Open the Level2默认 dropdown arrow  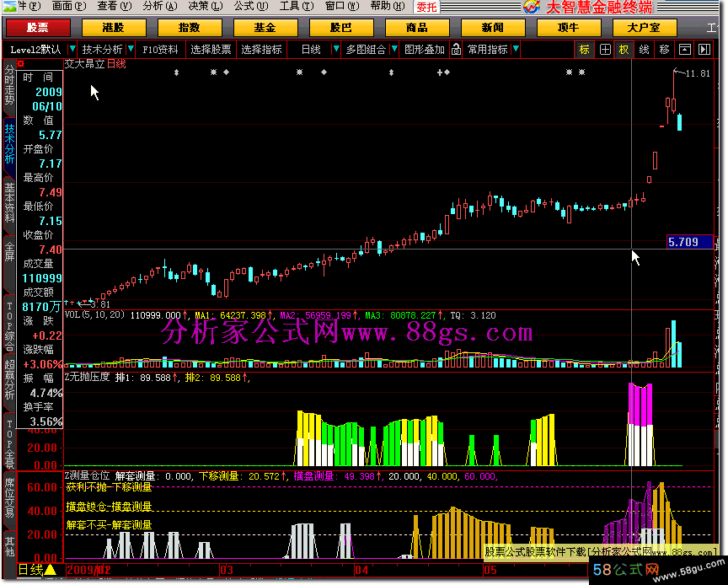[x=72, y=49]
